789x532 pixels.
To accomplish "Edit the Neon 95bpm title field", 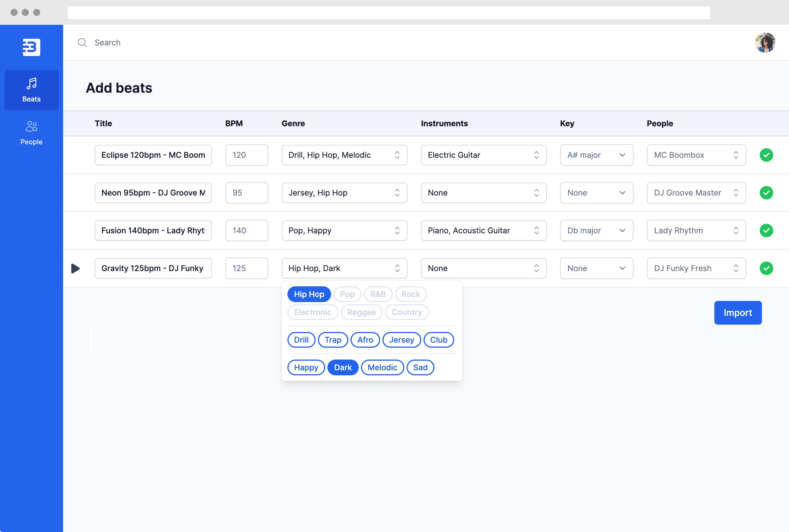I will [x=153, y=193].
